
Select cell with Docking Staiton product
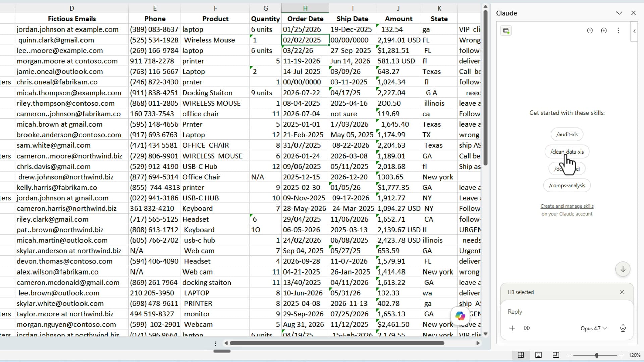215,93
